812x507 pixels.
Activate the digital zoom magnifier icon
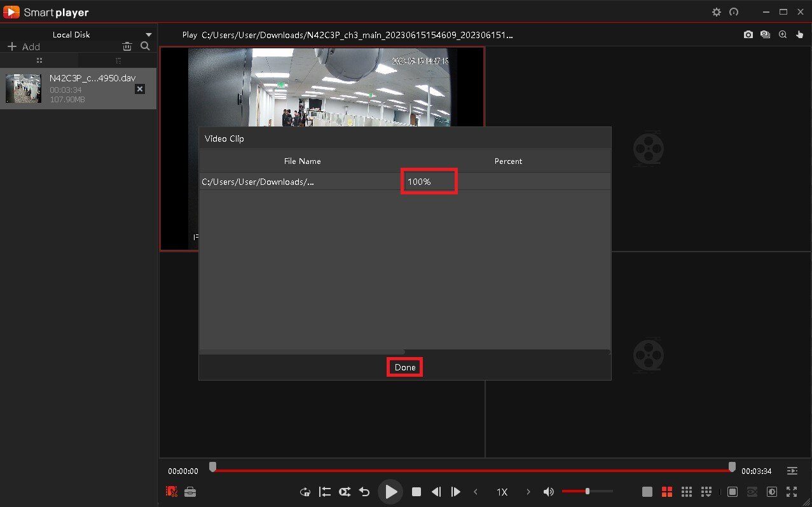click(783, 35)
